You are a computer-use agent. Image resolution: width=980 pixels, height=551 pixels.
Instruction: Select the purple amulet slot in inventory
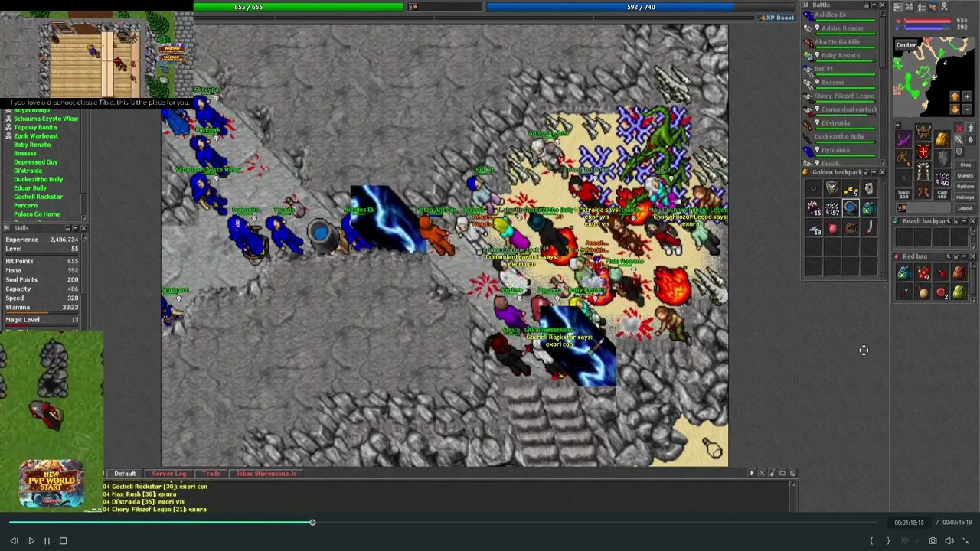(x=903, y=139)
